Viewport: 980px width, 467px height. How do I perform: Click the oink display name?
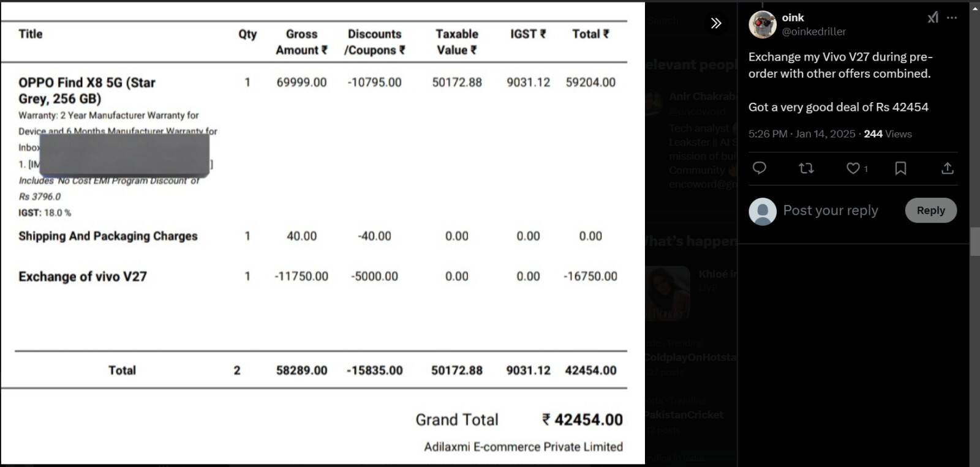793,18
